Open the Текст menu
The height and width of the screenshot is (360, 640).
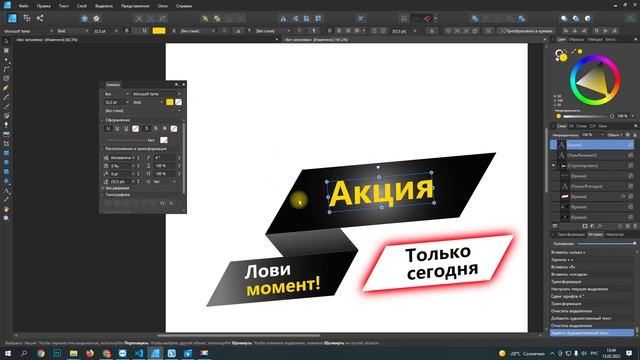click(x=64, y=6)
